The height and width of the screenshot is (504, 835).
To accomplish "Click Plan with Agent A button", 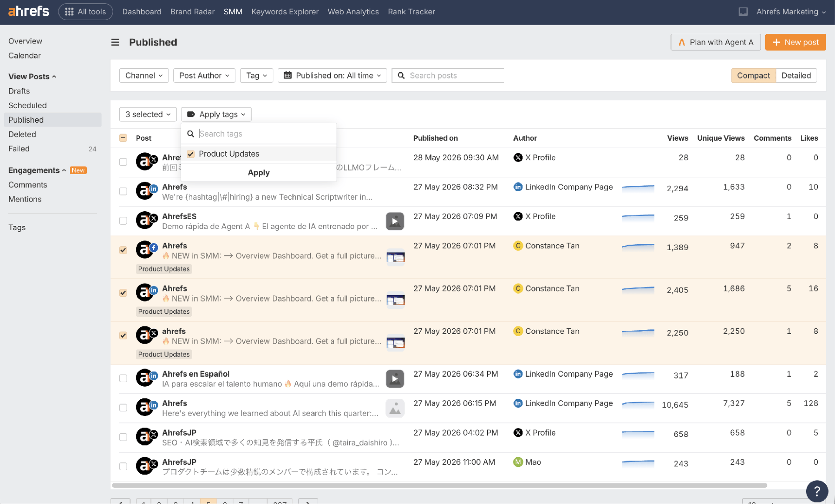I will click(716, 42).
